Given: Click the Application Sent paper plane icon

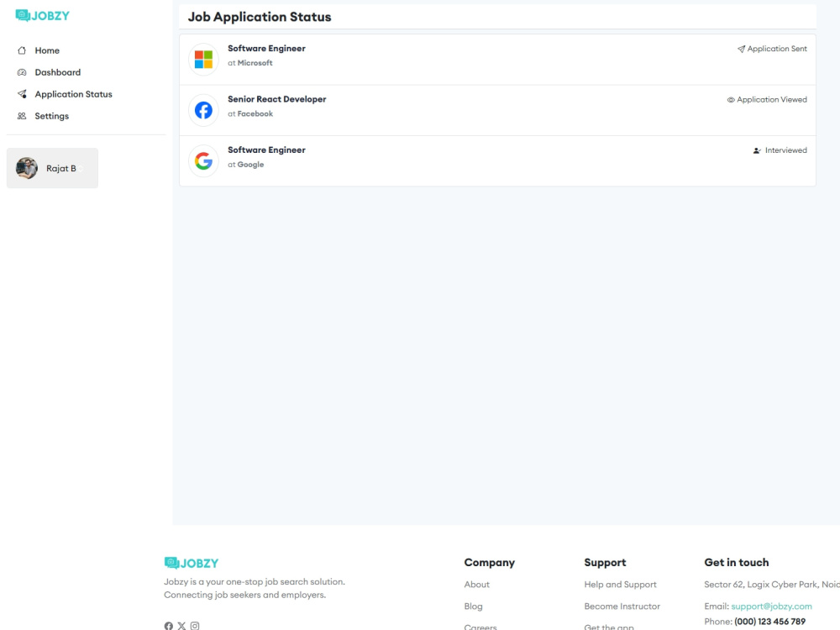Looking at the screenshot, I should pyautogui.click(x=741, y=49).
